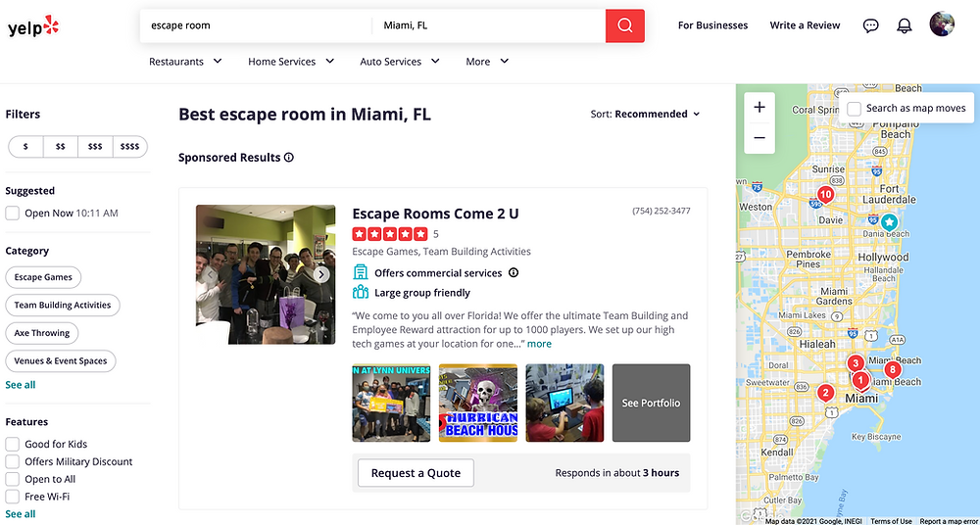
Task: Click Report a map error link
Action: [x=950, y=521]
